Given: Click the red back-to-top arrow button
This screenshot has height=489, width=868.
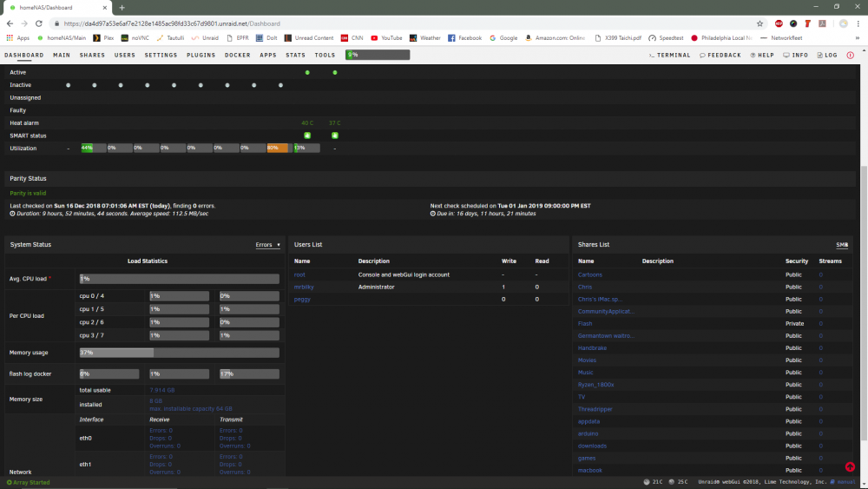Looking at the screenshot, I should click(x=850, y=466).
